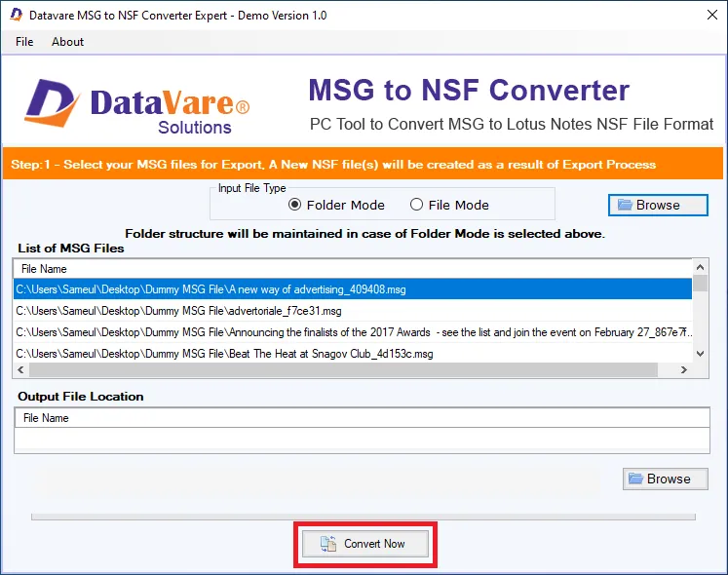The image size is (728, 575).
Task: Click the Convert Now button
Action: tap(365, 544)
